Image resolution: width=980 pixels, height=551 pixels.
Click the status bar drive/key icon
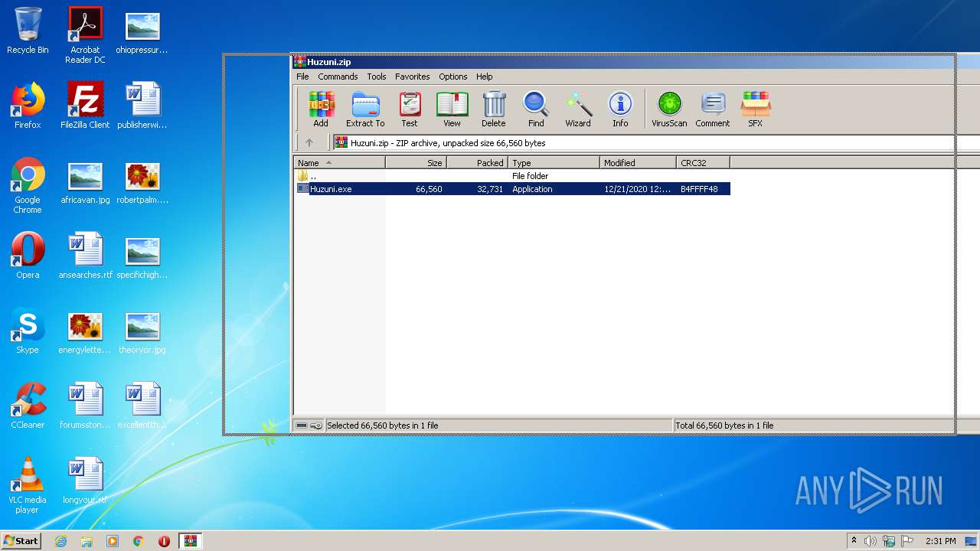point(309,425)
